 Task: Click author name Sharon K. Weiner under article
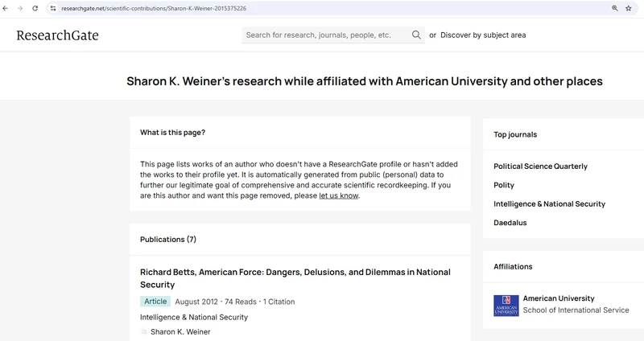point(180,331)
